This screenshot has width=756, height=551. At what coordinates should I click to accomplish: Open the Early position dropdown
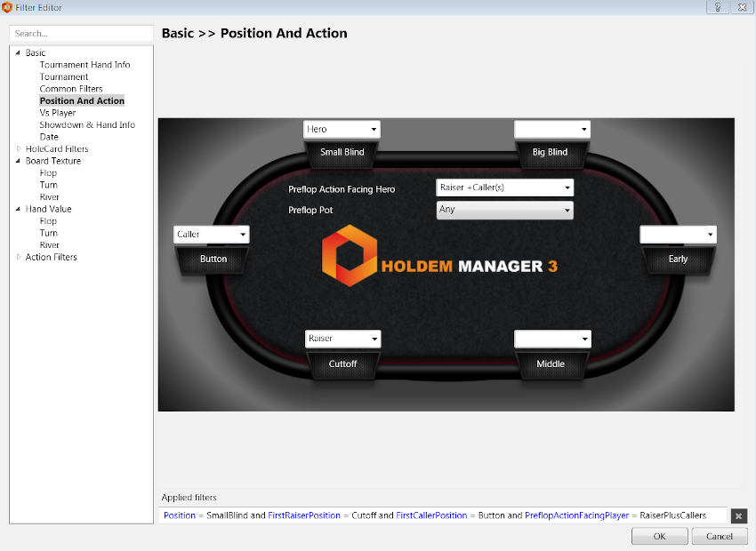[x=678, y=235]
